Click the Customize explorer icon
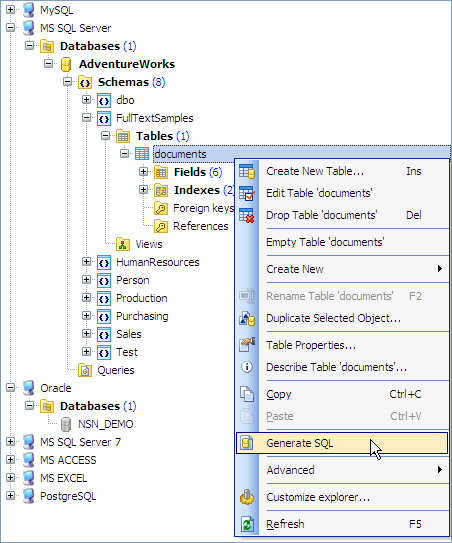This screenshot has width=452, height=543. pos(247,497)
